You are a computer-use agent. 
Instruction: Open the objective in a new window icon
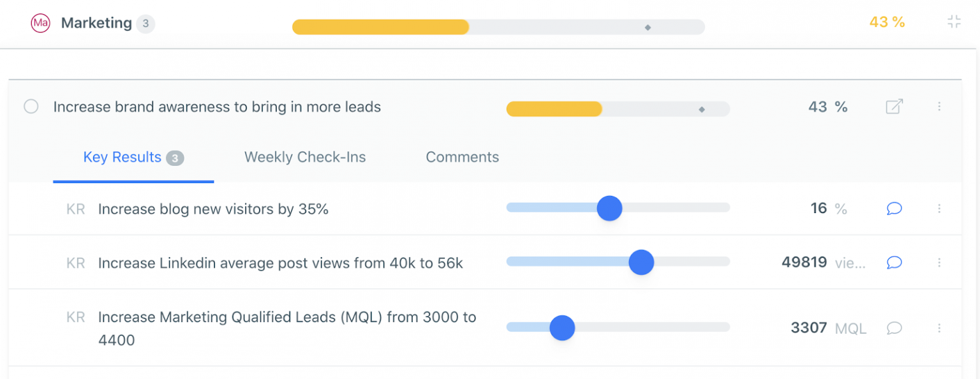[894, 107]
